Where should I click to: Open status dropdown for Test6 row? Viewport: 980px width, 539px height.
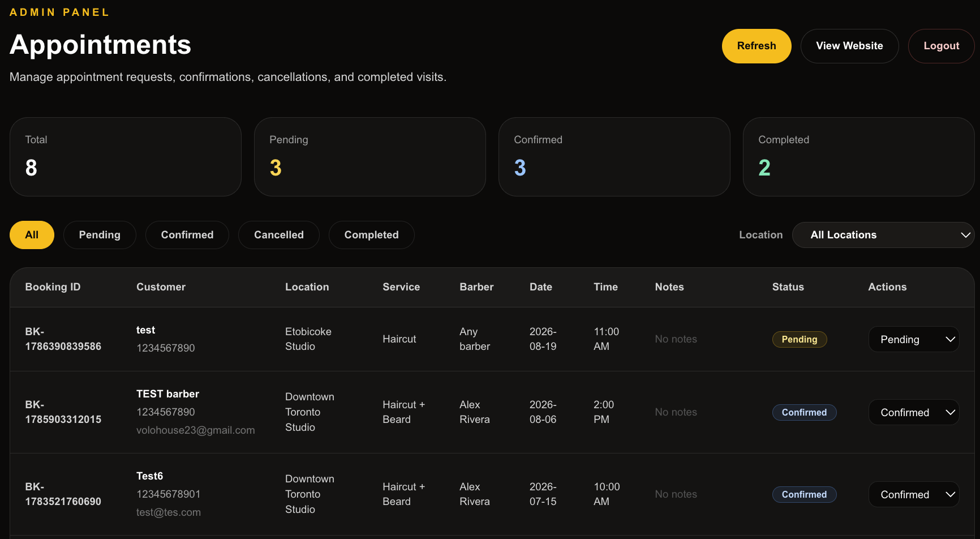(x=914, y=494)
